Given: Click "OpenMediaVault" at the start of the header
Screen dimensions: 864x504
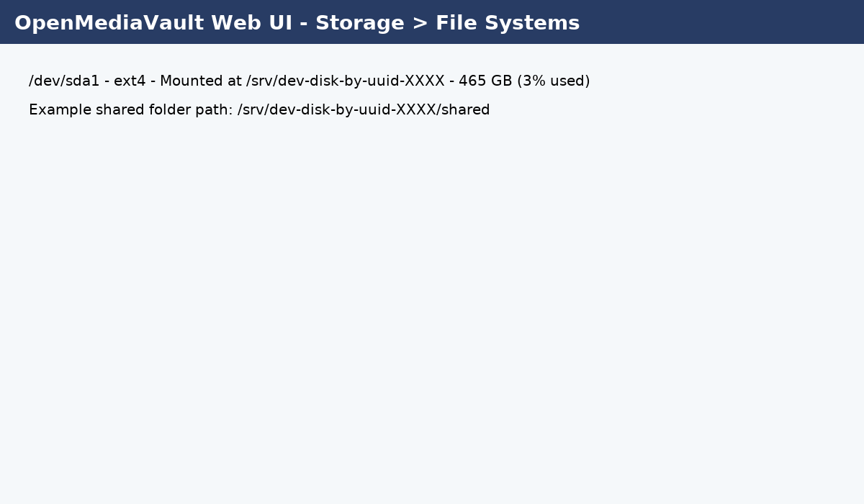Looking at the screenshot, I should (x=109, y=23).
